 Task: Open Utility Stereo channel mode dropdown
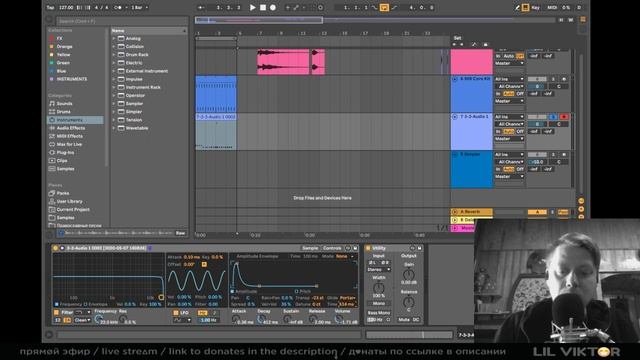click(379, 269)
